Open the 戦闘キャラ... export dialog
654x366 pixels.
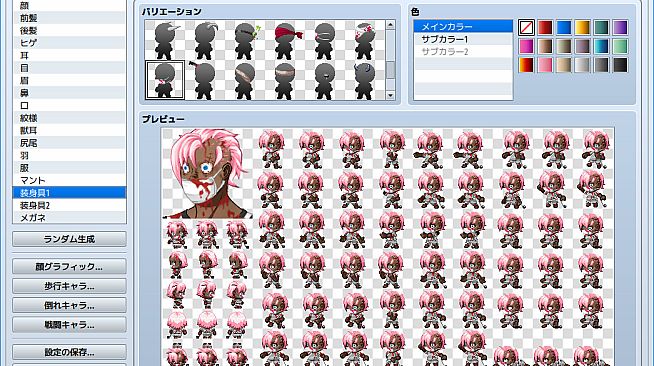tap(69, 324)
